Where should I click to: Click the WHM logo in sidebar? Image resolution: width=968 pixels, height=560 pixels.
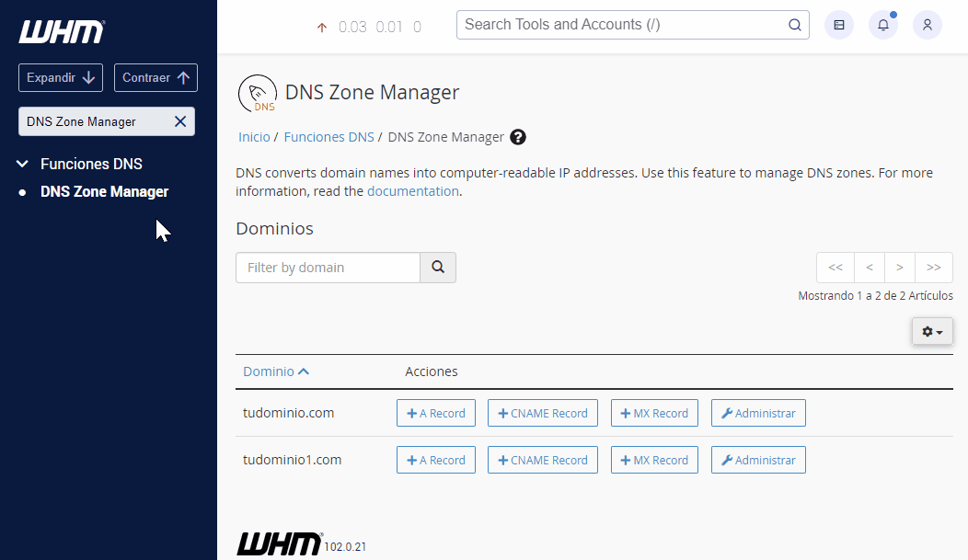(62, 31)
